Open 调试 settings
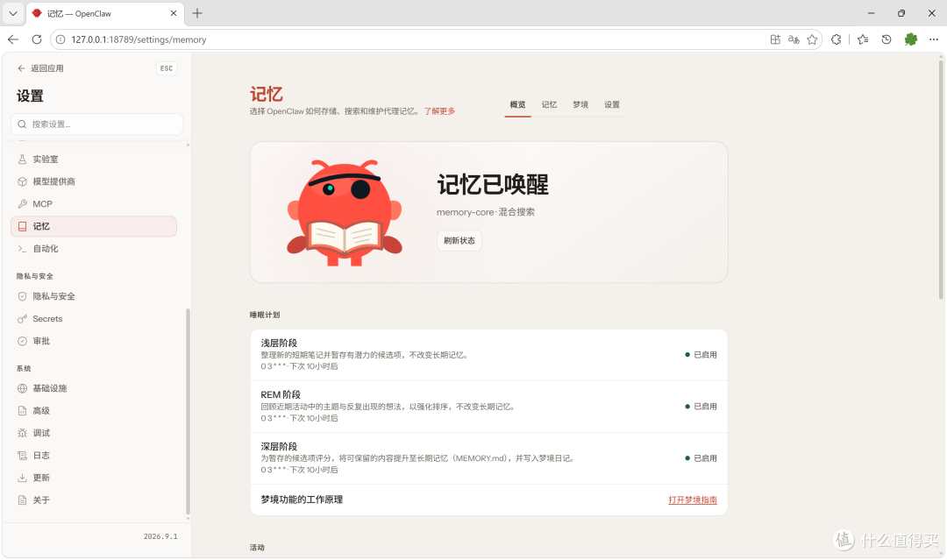 tap(94, 433)
